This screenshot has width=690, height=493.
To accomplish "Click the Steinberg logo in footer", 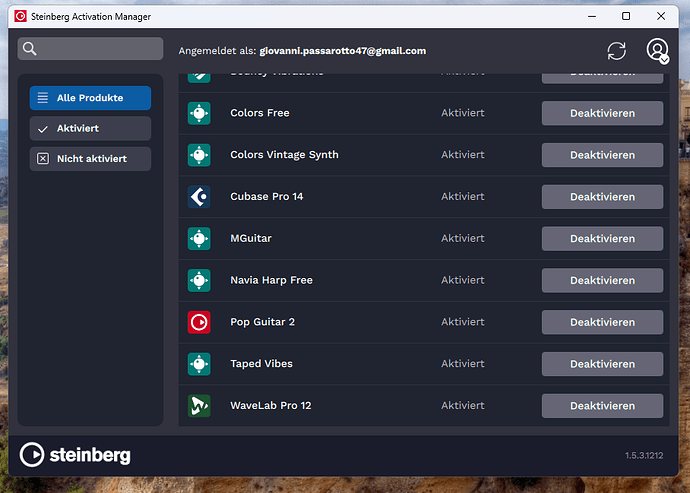I will [x=75, y=455].
